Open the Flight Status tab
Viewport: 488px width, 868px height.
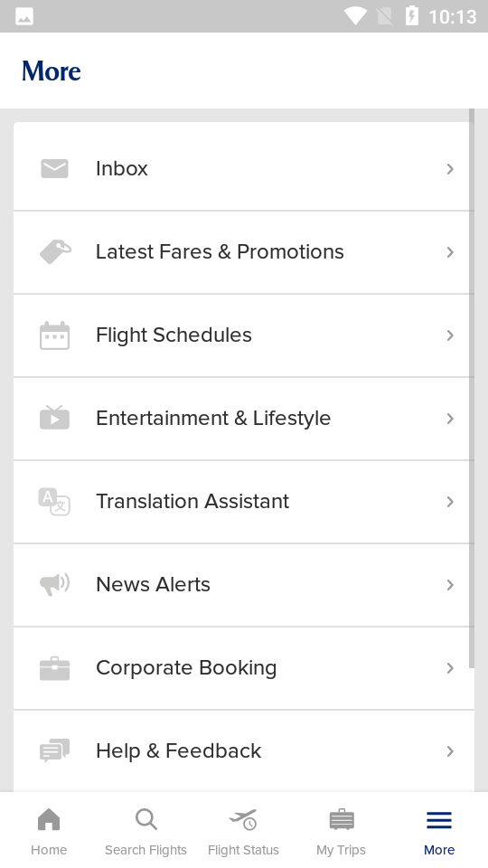point(243,831)
